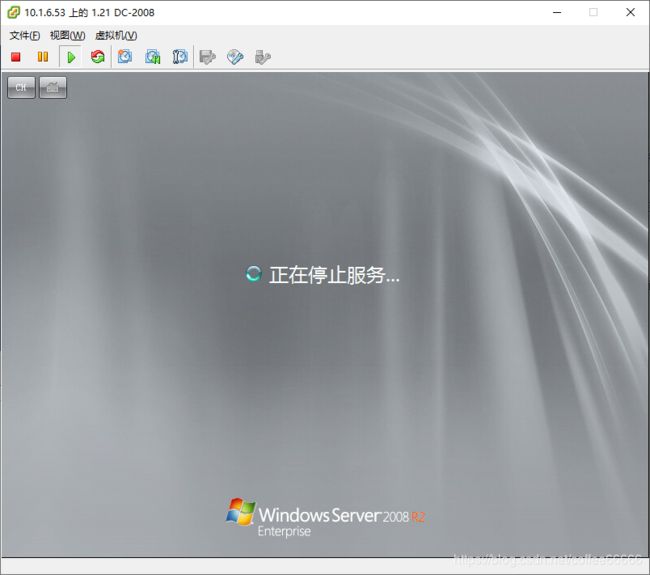This screenshot has width=650, height=575.
Task: Click the red Power Off button
Action: tap(16, 57)
